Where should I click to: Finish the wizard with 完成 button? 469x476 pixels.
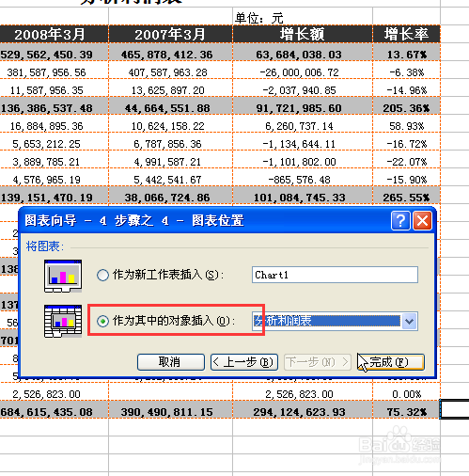[391, 362]
